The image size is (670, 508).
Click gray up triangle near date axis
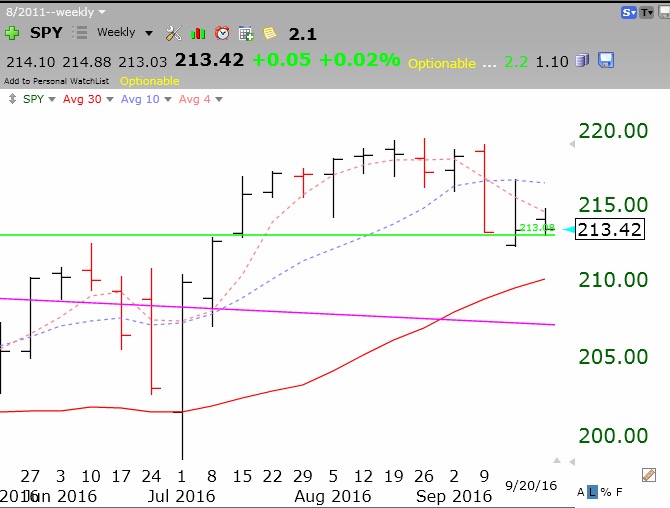tap(557, 461)
